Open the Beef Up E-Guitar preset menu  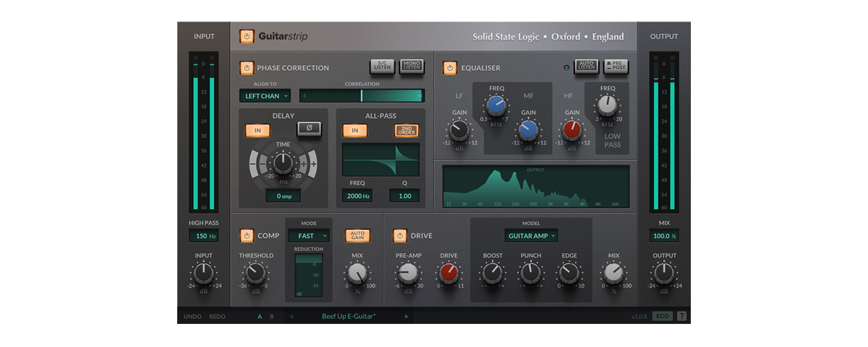tap(349, 317)
